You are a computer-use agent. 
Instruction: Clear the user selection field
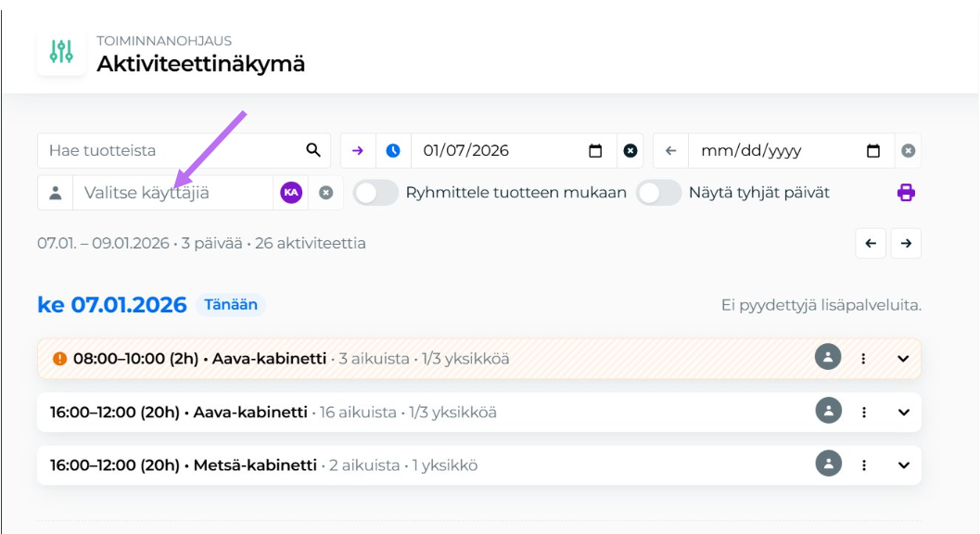coord(326,193)
